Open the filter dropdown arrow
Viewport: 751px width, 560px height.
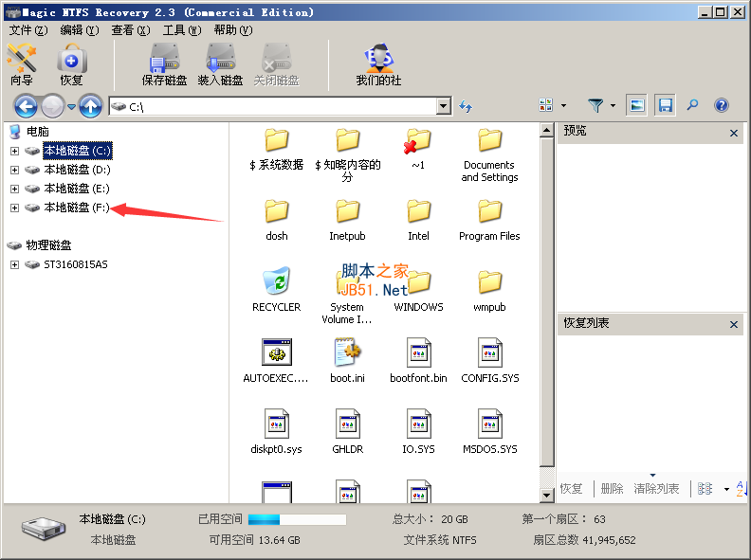coord(614,105)
